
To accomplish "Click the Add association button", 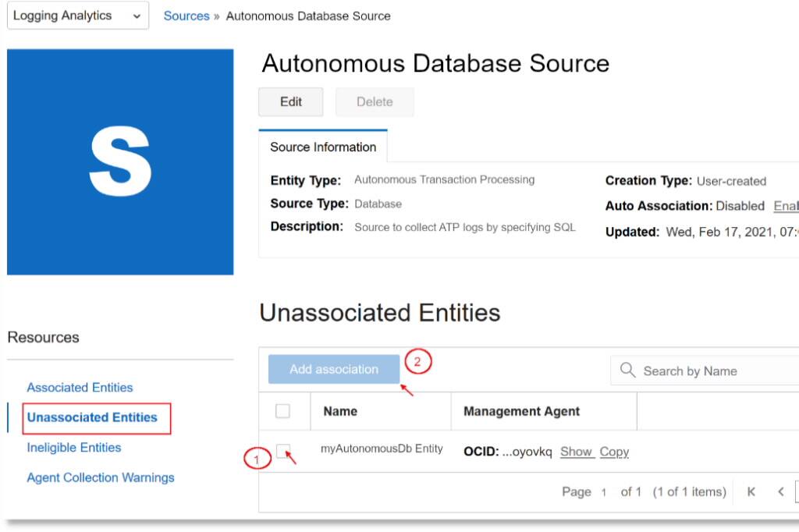I will tap(333, 369).
